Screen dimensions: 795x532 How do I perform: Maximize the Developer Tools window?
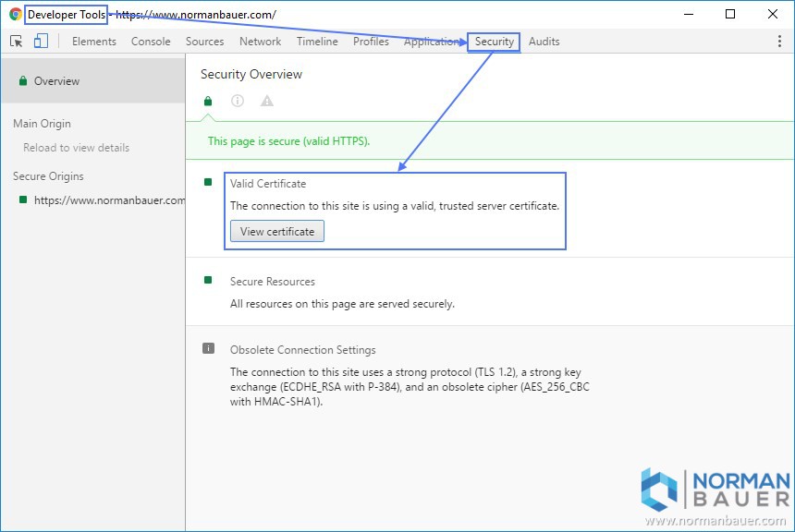coord(730,15)
